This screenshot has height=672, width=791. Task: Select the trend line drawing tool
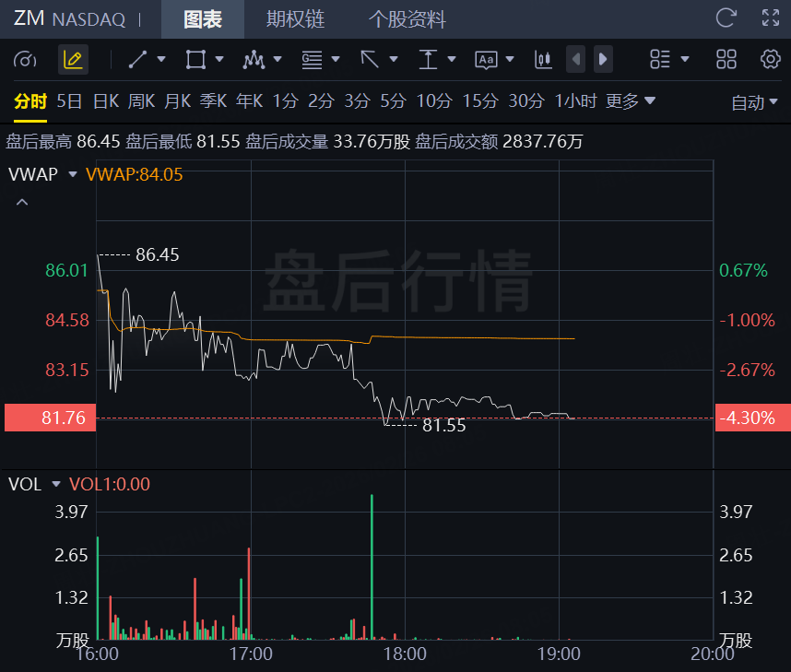click(137, 60)
